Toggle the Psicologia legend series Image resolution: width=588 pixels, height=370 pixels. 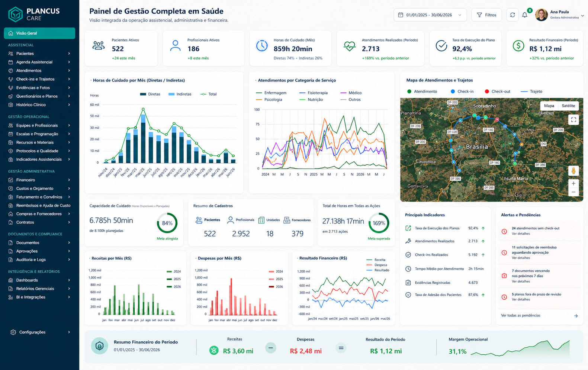coord(269,100)
